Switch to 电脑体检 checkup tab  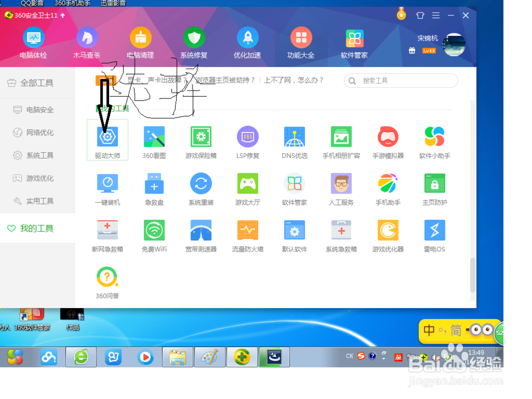pos(33,43)
